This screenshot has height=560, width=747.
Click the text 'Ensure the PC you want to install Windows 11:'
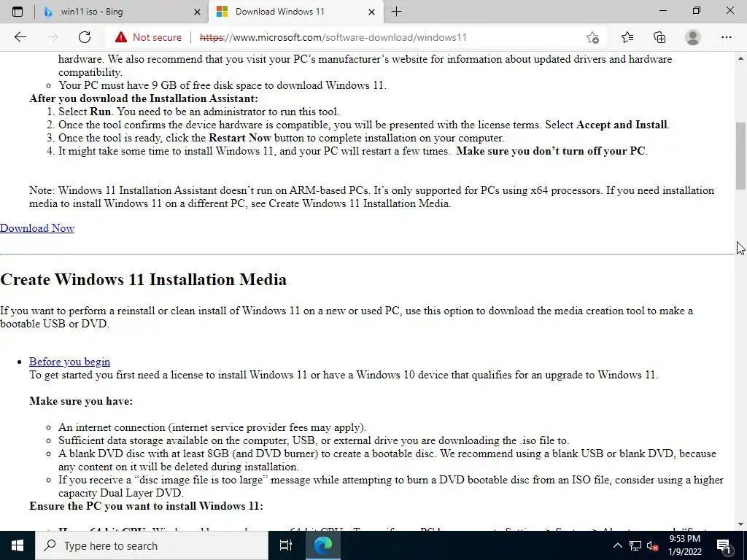click(x=146, y=506)
